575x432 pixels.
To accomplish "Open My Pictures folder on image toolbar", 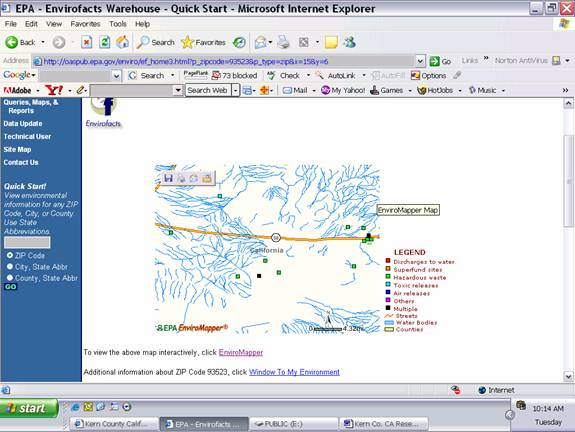I will point(207,178).
